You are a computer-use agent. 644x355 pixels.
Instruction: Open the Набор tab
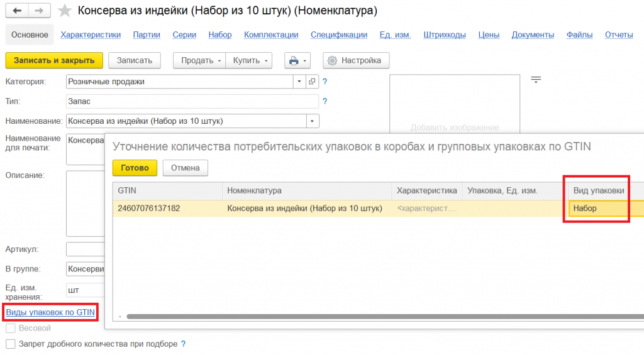click(x=220, y=35)
